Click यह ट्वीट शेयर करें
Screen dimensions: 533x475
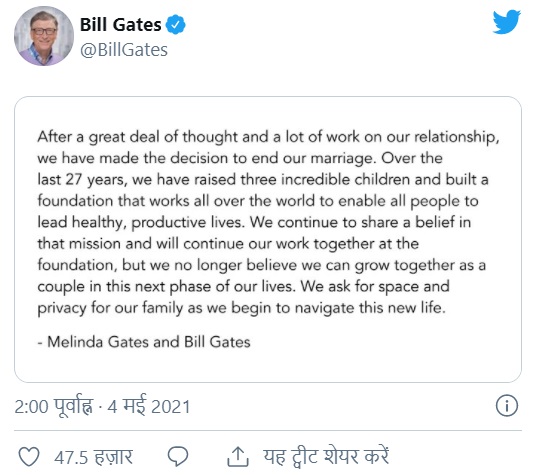[326, 456]
